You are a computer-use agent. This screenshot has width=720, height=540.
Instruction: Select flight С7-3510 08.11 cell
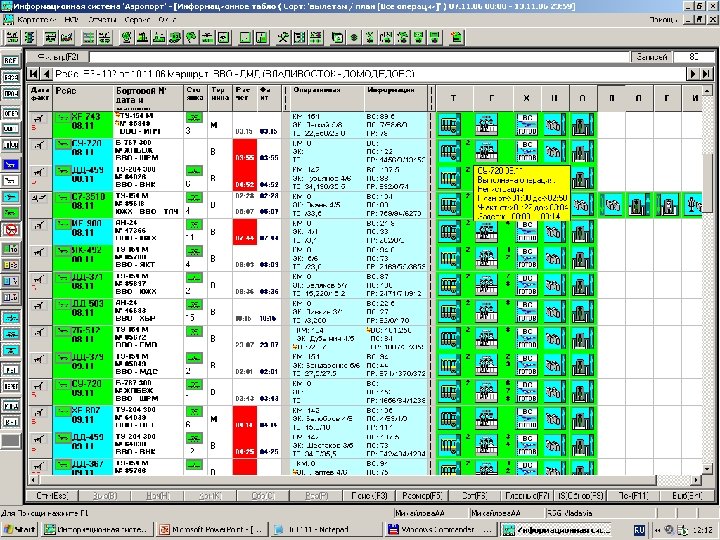(x=83, y=205)
